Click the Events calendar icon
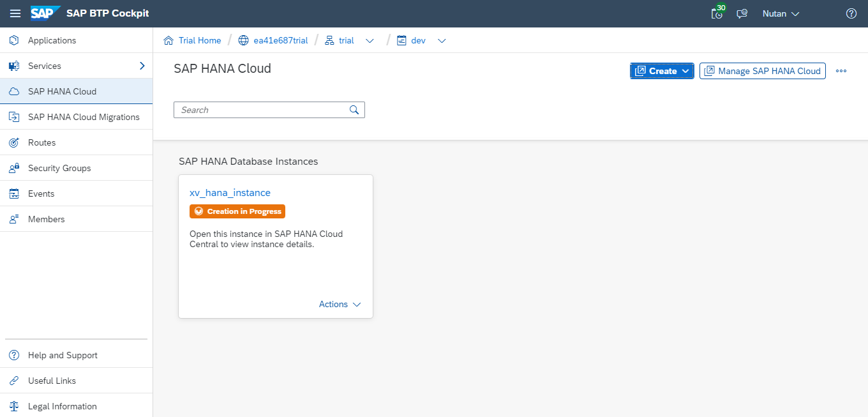 tap(14, 193)
